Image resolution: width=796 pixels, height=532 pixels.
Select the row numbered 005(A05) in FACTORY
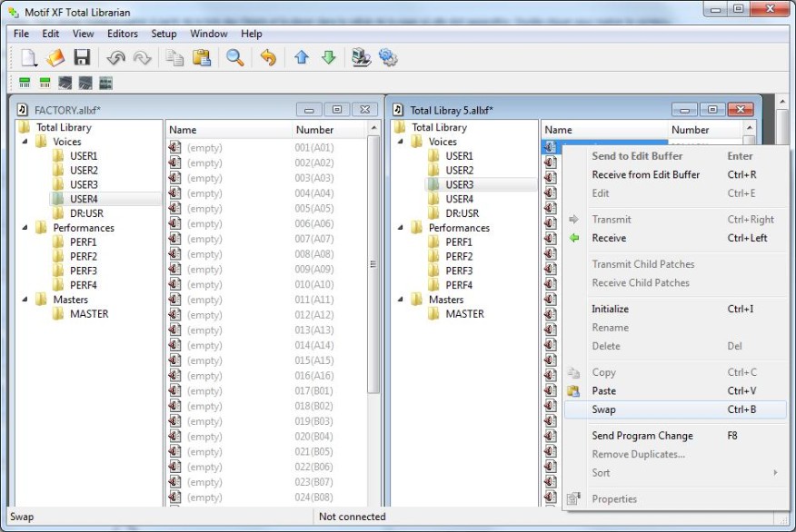pyautogui.click(x=266, y=209)
